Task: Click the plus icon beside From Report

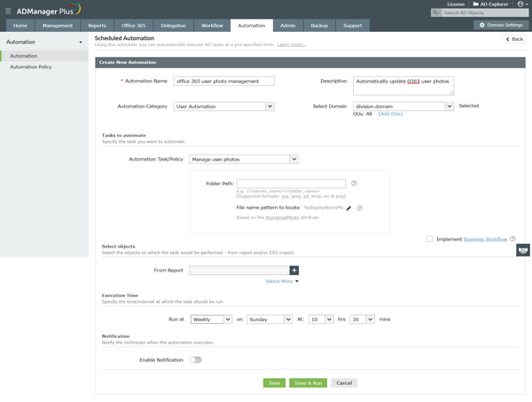Action: (294, 271)
